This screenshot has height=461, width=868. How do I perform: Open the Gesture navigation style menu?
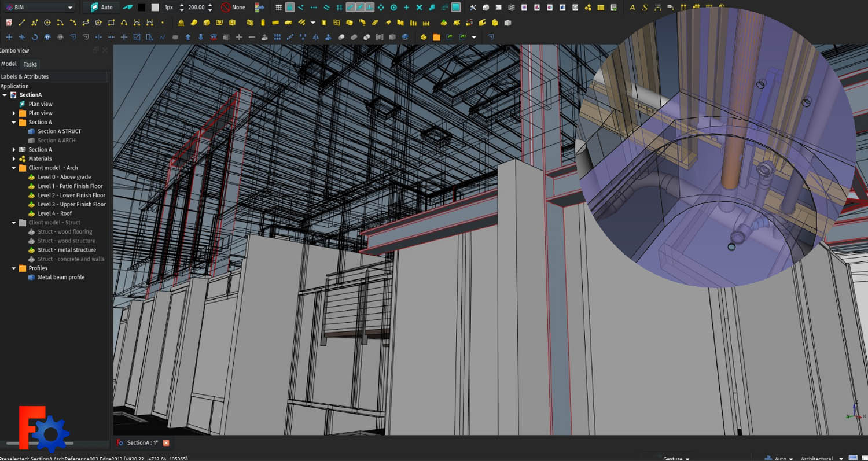point(676,458)
